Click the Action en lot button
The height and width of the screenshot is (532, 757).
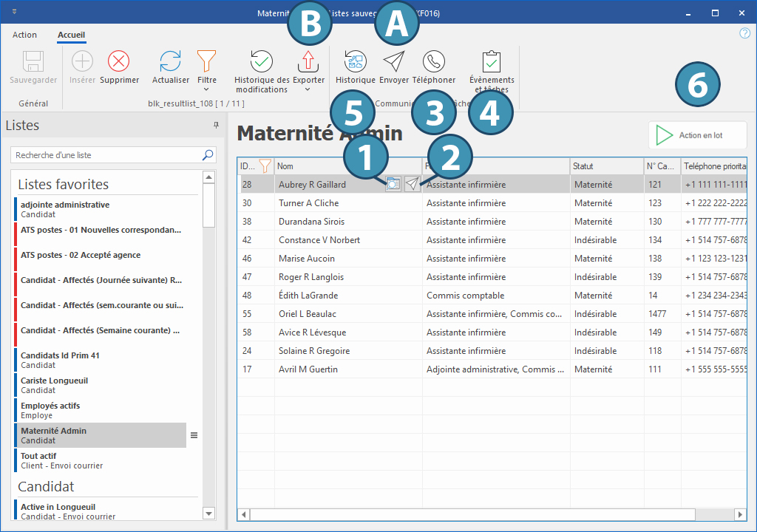[x=698, y=135]
